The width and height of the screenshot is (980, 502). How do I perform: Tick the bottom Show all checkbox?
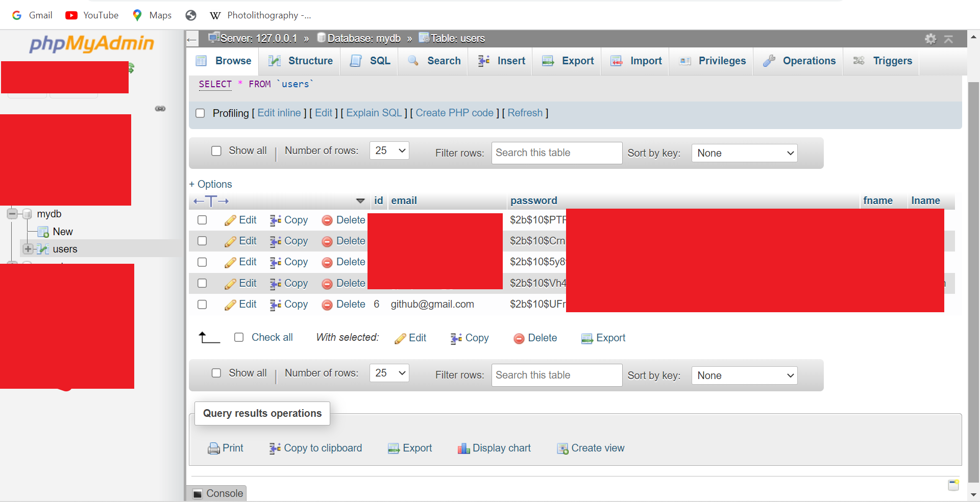tap(216, 373)
